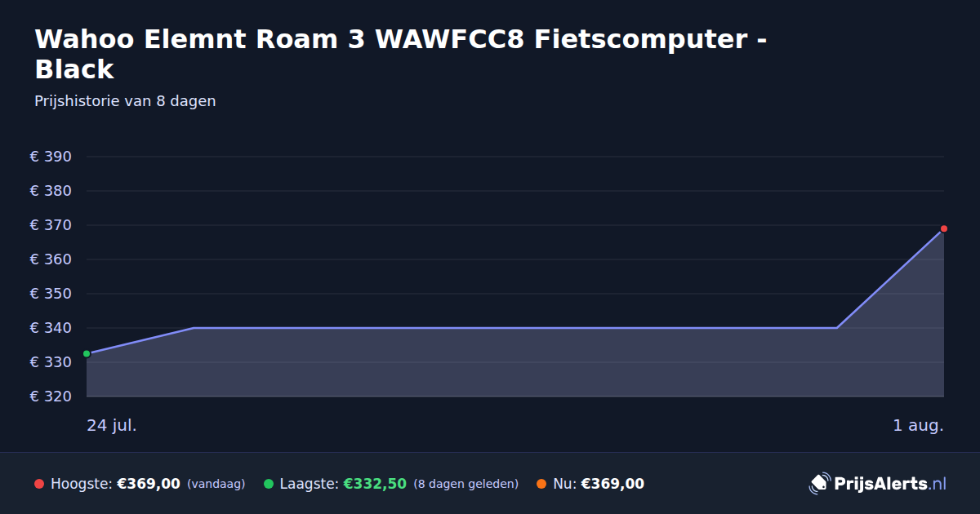Click the Prijshistorie van 8 dagen subtitle
This screenshot has height=514, width=980.
125,101
